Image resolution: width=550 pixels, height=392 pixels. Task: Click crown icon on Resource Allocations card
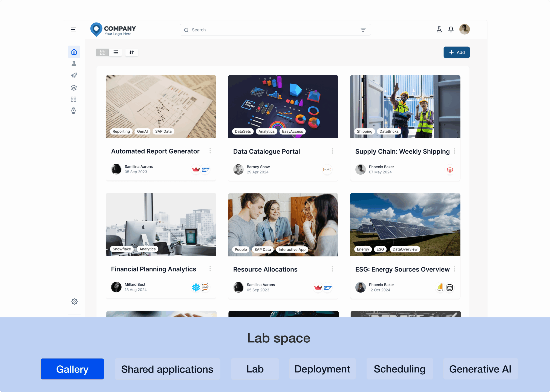click(x=318, y=287)
